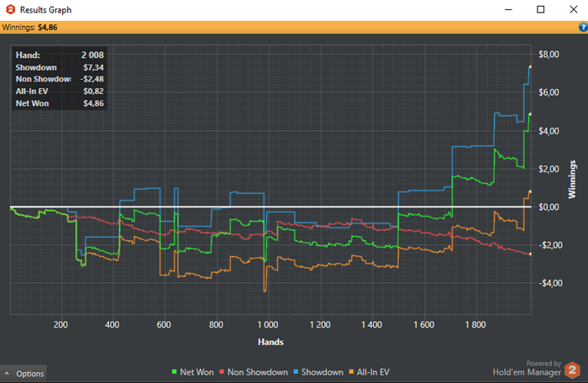Click the 1 800 hands axis label
588x383 pixels.
click(x=475, y=324)
